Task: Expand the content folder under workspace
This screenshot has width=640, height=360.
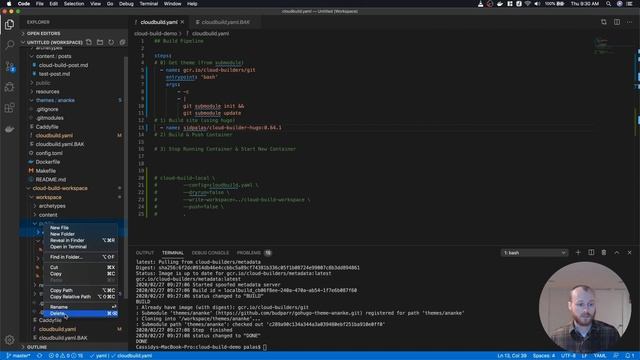Action: (48, 215)
